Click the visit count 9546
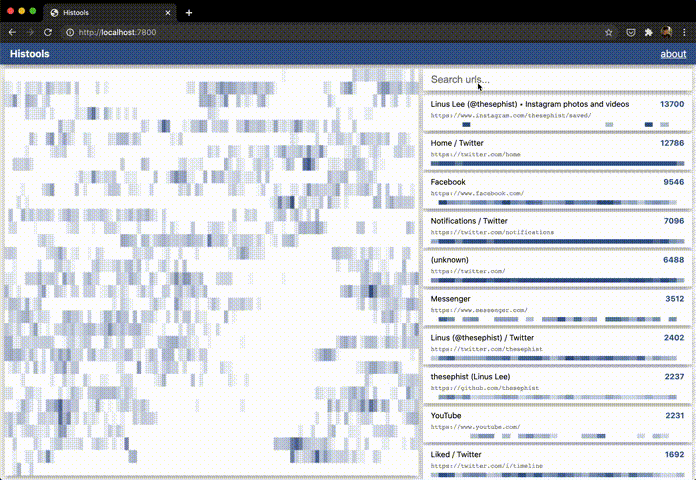The height and width of the screenshot is (480, 696). pyautogui.click(x=673, y=182)
